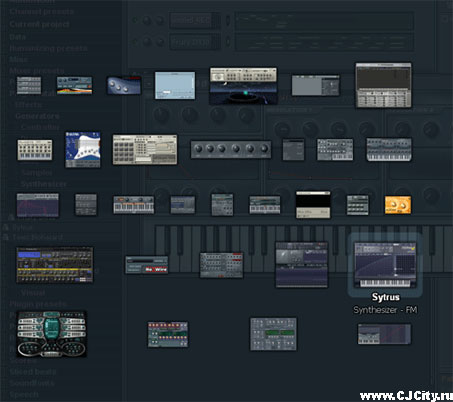
Task: Select the space scene under a beige panel
Action: [x=243, y=86]
